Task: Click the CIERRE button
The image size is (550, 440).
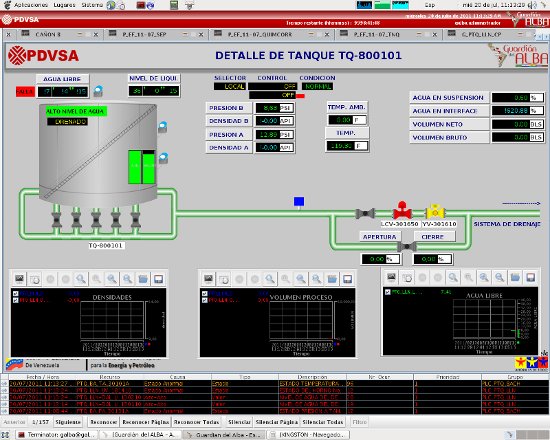Action: (432, 237)
